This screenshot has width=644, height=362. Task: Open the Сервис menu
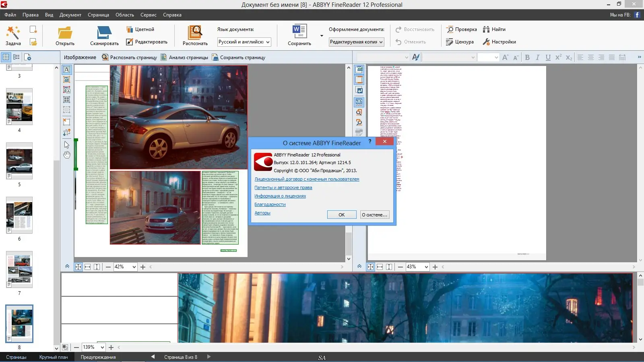148,15
